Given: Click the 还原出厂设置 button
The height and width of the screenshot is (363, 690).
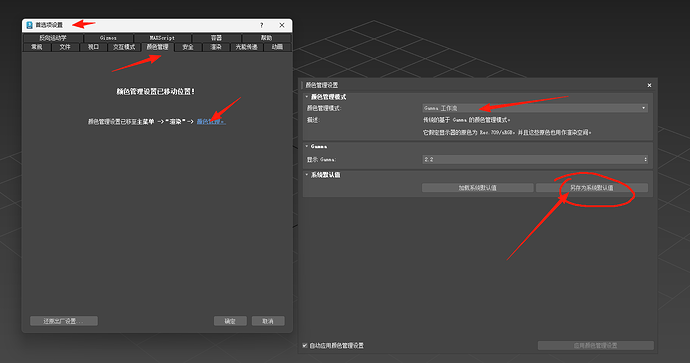Looking at the screenshot, I should coord(64,321).
